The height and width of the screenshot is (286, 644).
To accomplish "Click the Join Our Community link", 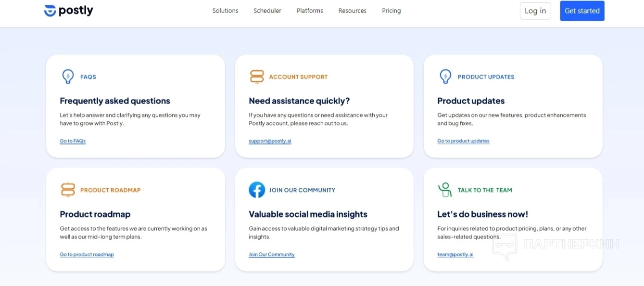I will pyautogui.click(x=271, y=255).
